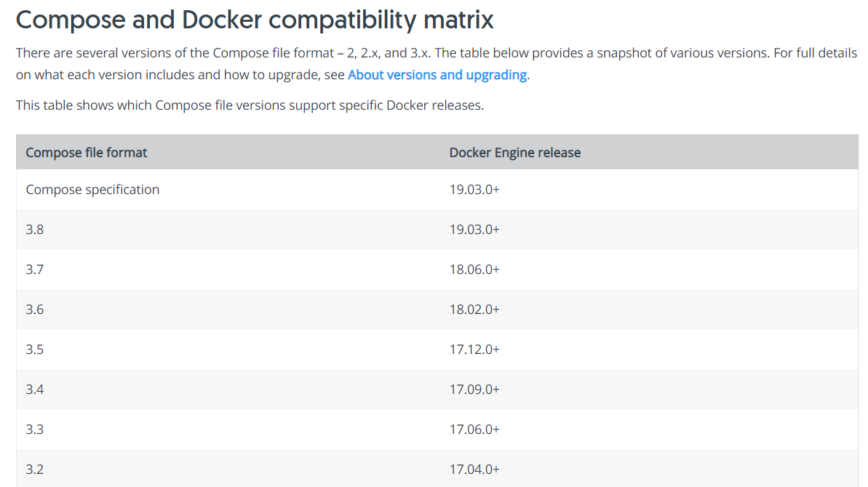This screenshot has height=487, width=868.
Task: Click the Docker Engine release column header
Action: [x=514, y=153]
